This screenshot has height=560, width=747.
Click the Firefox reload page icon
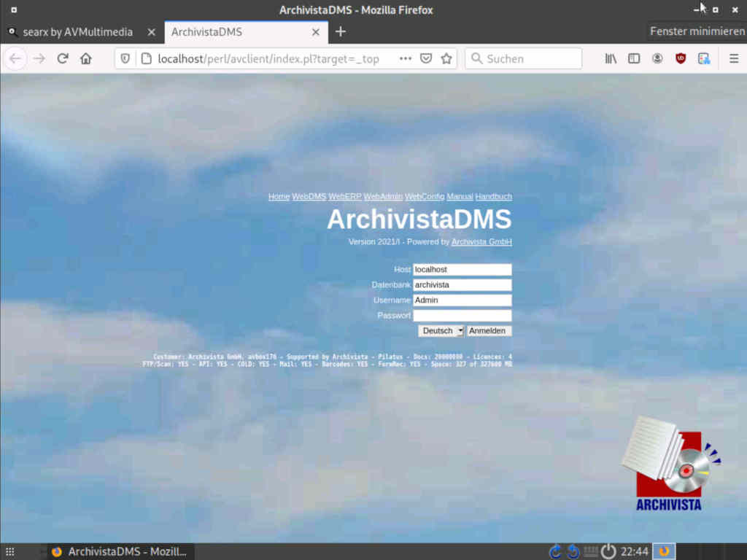[x=63, y=59]
